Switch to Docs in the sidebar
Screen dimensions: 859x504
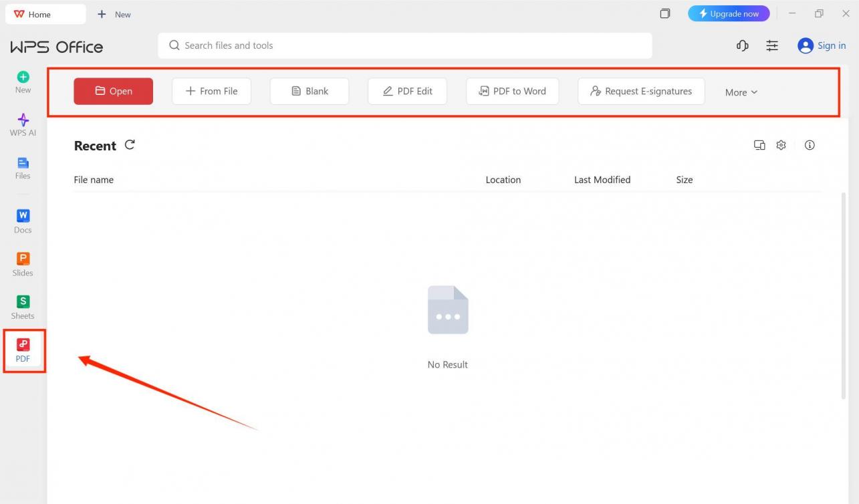[x=23, y=221]
